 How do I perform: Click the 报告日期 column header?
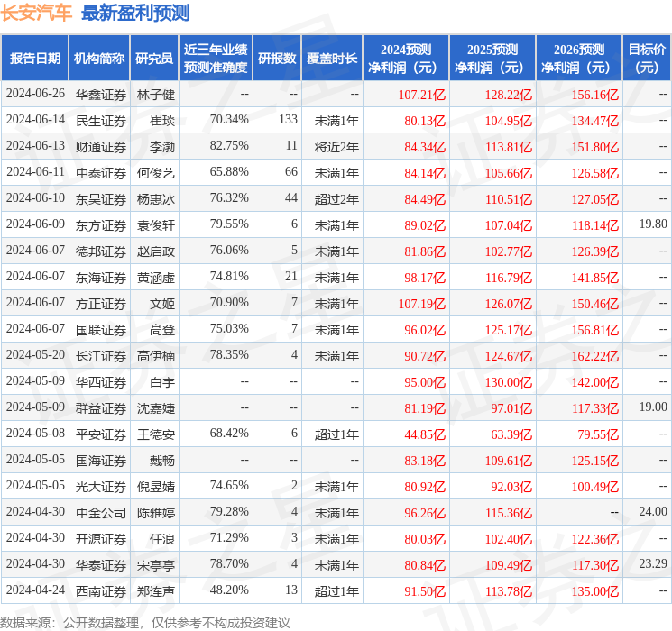pos(34,59)
